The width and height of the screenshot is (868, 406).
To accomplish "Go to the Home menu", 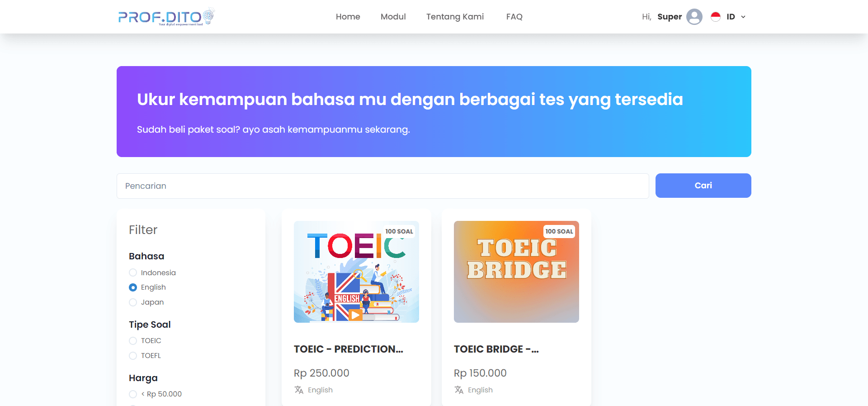I will coord(348,17).
